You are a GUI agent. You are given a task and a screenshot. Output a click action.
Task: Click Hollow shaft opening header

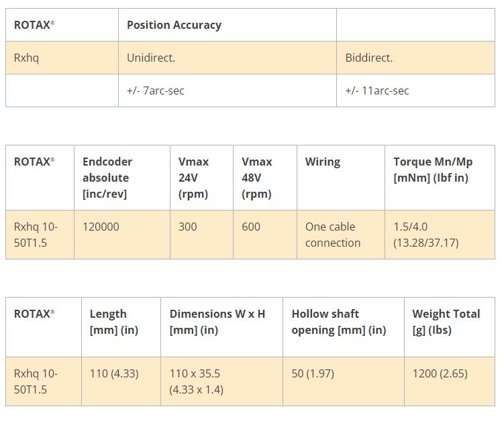(339, 322)
